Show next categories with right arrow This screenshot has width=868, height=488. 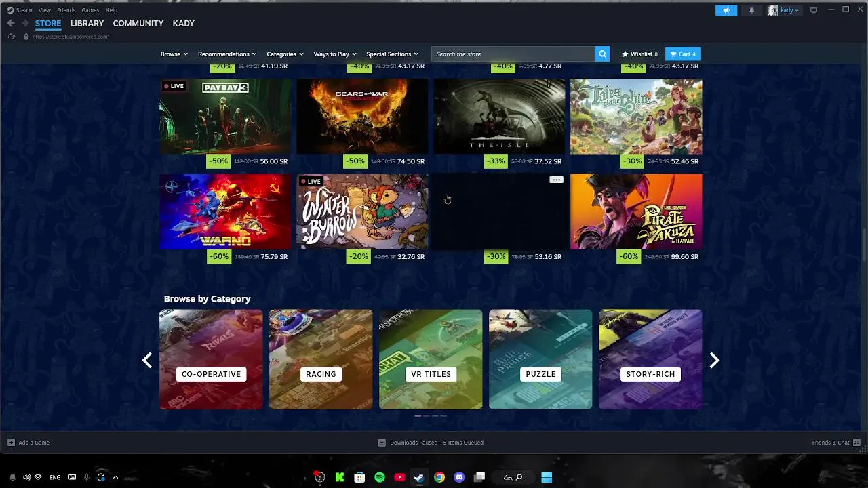(714, 361)
